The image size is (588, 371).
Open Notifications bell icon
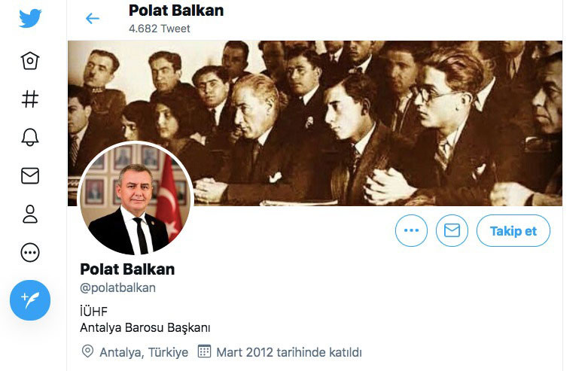[x=30, y=137]
